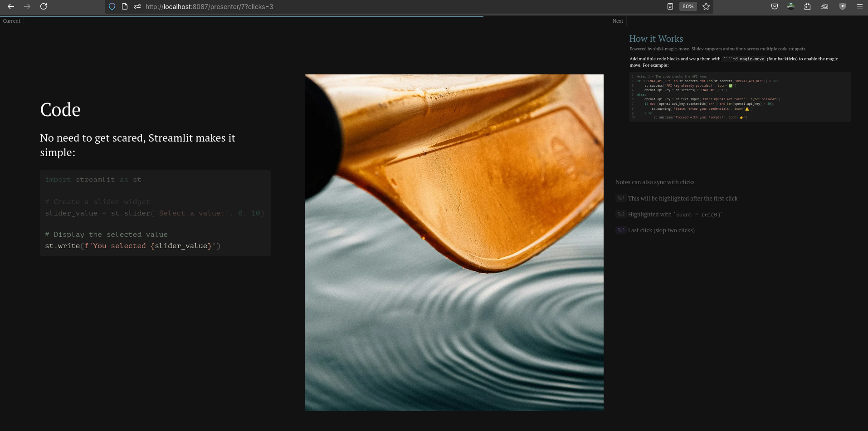Reload the presenter page
This screenshot has height=431, width=868.
44,6
